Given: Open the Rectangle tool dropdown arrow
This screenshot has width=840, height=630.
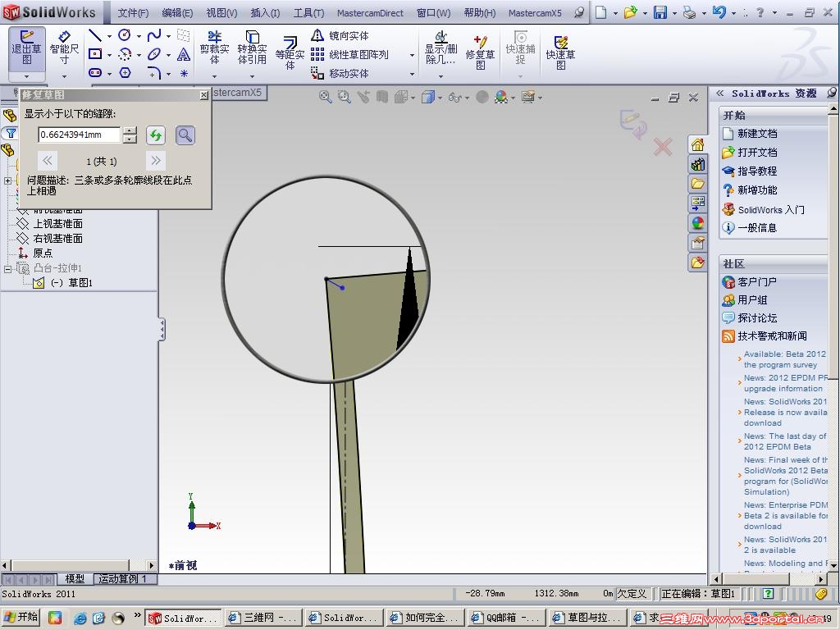Looking at the screenshot, I should coord(109,55).
